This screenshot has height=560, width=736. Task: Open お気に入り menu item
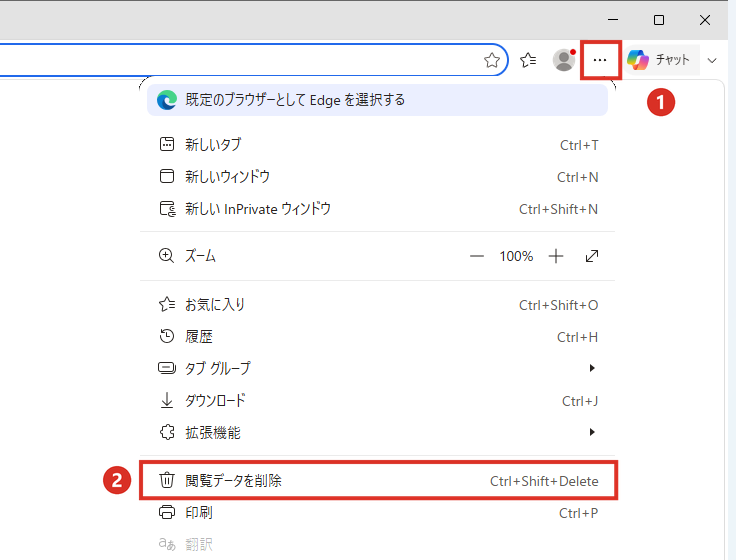(x=377, y=305)
